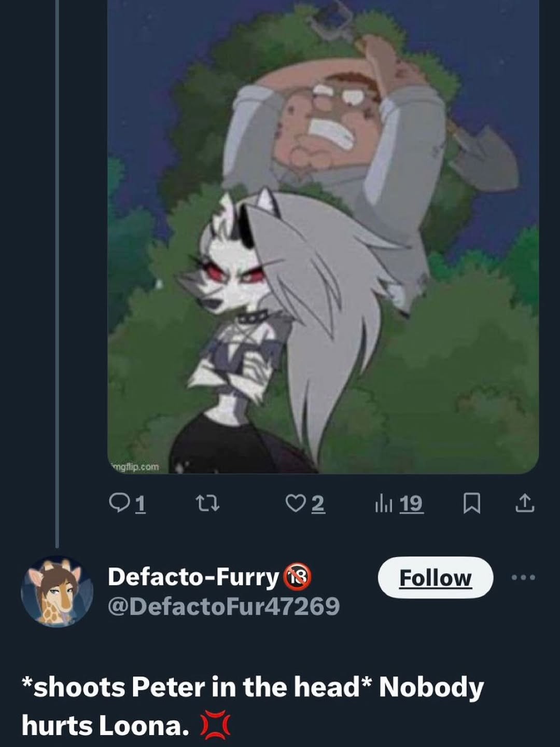Image resolution: width=560 pixels, height=747 pixels.
Task: Open the "Nobody hurts Loona" reply text
Action: coord(253,706)
